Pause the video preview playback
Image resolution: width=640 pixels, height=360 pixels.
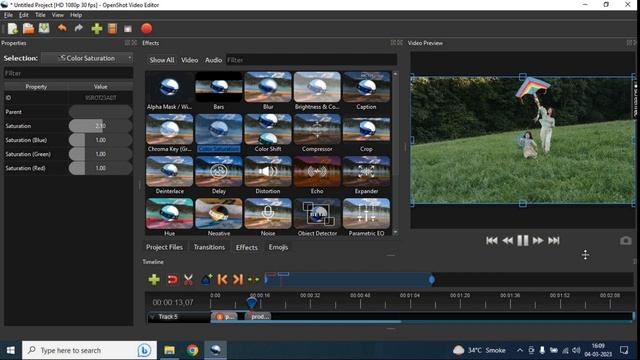[x=523, y=240]
